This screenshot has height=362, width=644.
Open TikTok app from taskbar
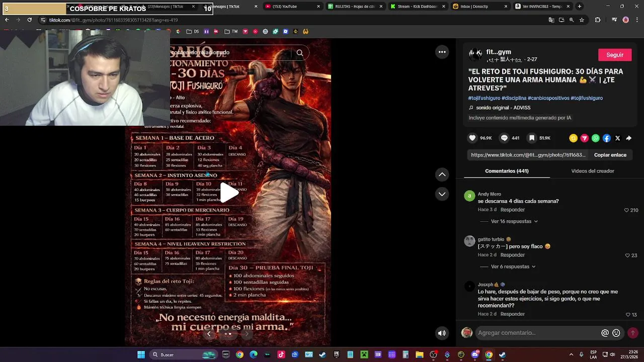[281, 354]
